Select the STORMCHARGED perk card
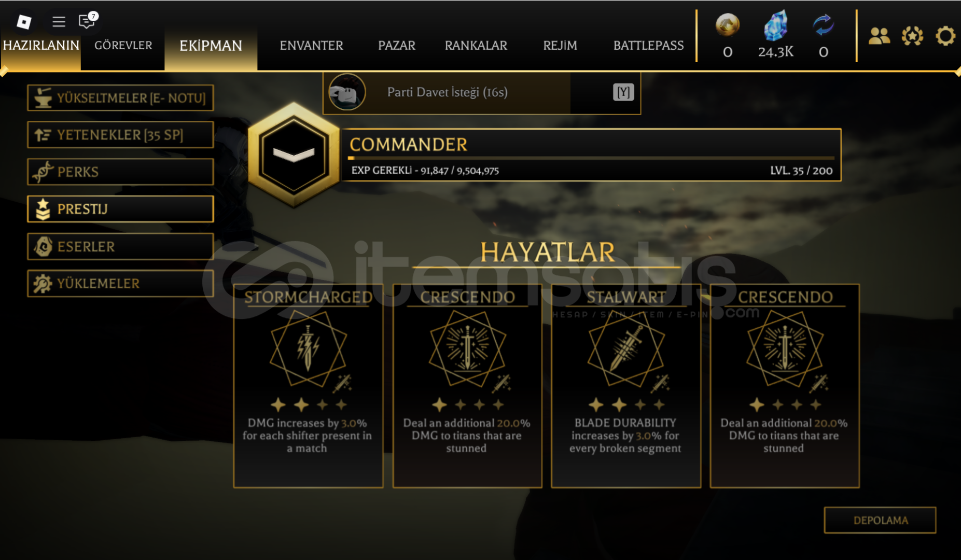The width and height of the screenshot is (961, 560). click(308, 386)
